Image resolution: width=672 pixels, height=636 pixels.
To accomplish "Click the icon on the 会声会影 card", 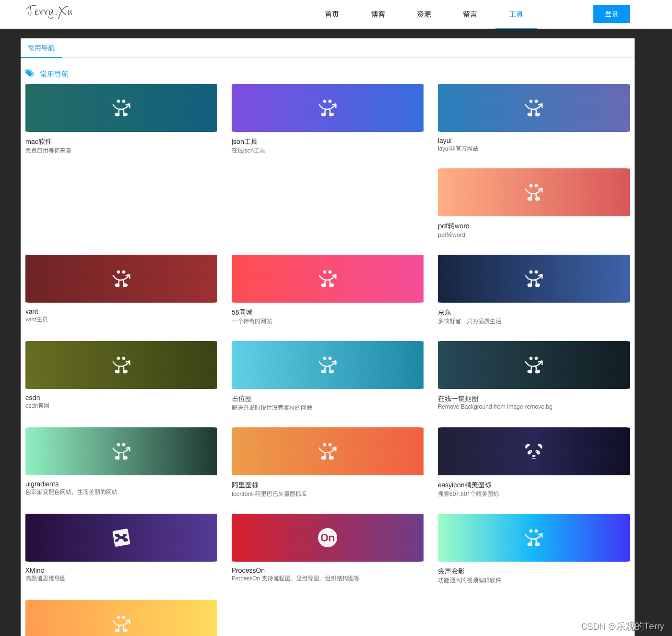I will point(534,538).
